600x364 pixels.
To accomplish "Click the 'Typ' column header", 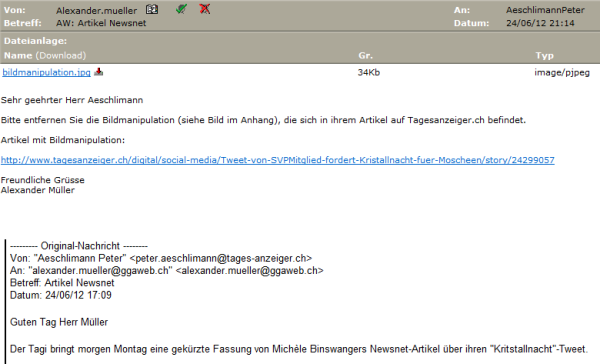I will [545, 56].
